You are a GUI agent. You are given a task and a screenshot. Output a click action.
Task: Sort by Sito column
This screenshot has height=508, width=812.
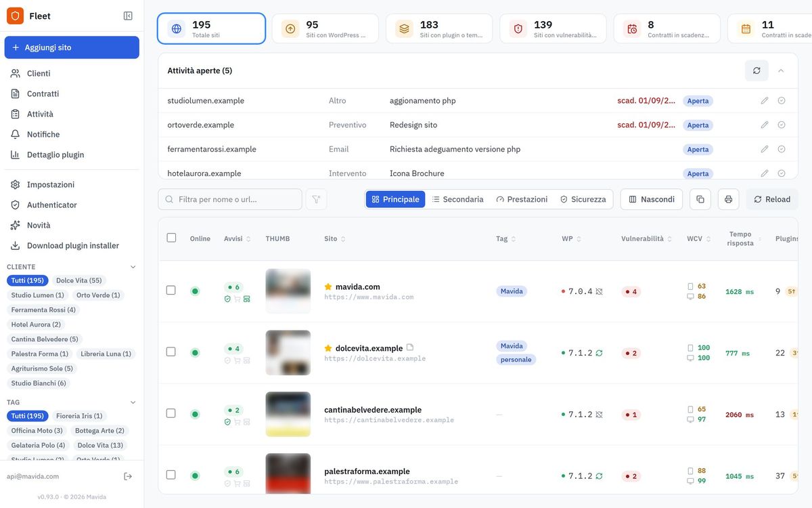coord(335,238)
